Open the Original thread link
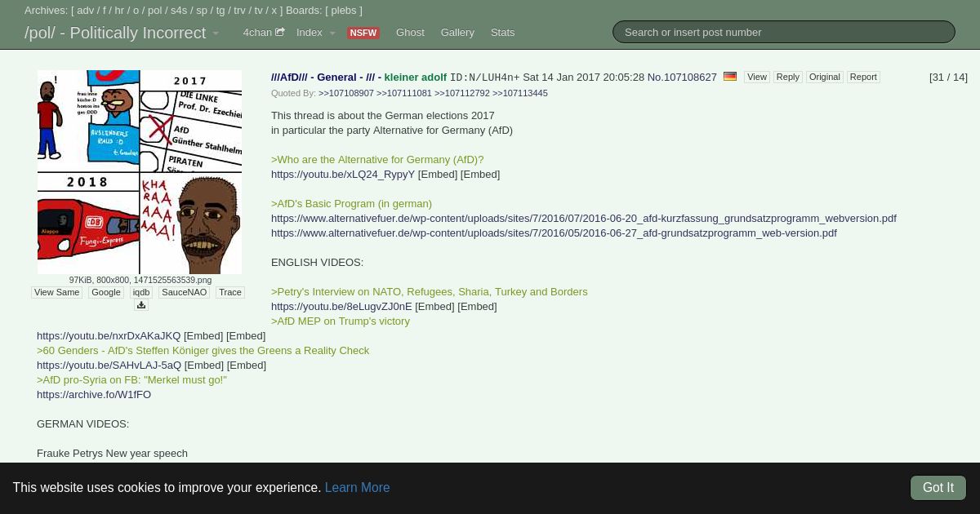Image resolution: width=980 pixels, height=514 pixels. tap(824, 77)
